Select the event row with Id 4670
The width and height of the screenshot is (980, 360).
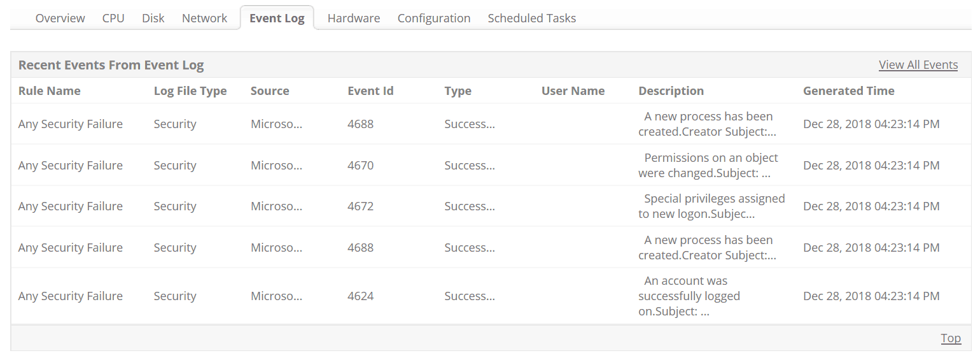360,166
